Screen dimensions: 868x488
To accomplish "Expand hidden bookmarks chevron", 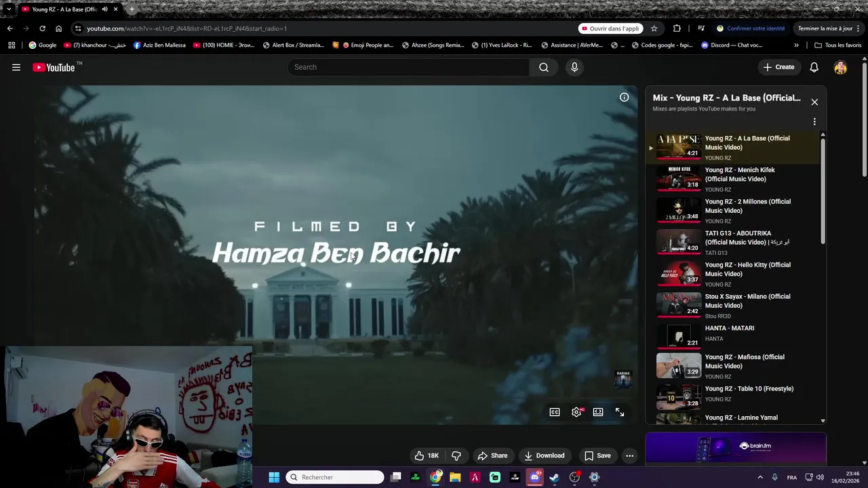I will tap(796, 45).
